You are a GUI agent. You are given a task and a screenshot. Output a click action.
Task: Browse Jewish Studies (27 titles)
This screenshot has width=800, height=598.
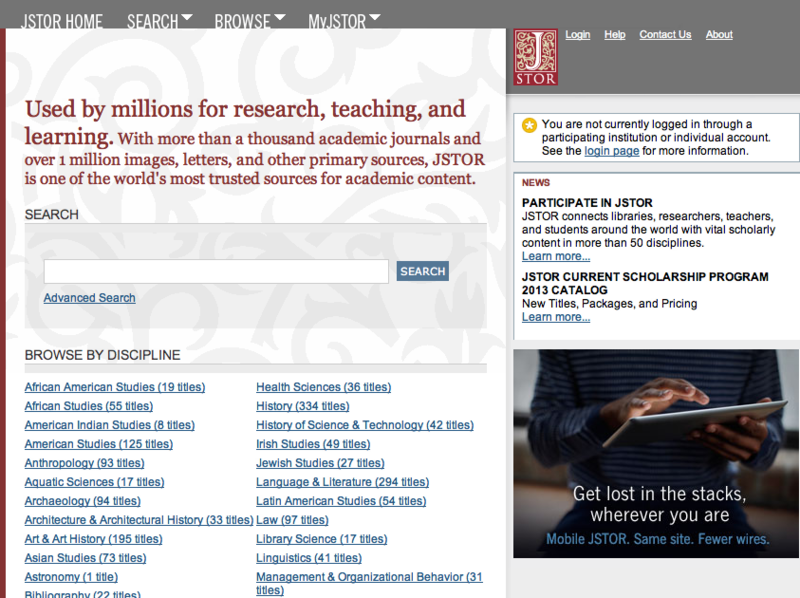(x=320, y=463)
